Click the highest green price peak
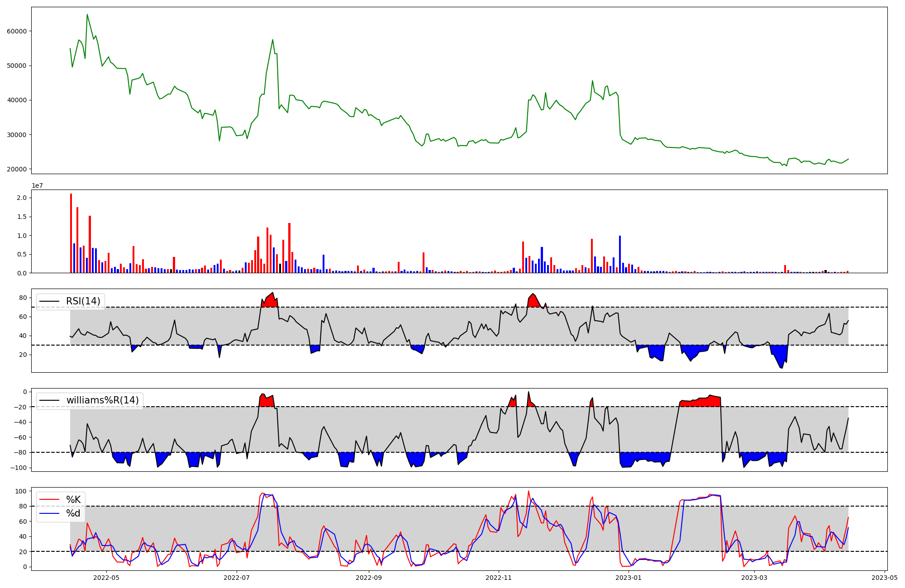This screenshot has width=905, height=588. coord(87,15)
